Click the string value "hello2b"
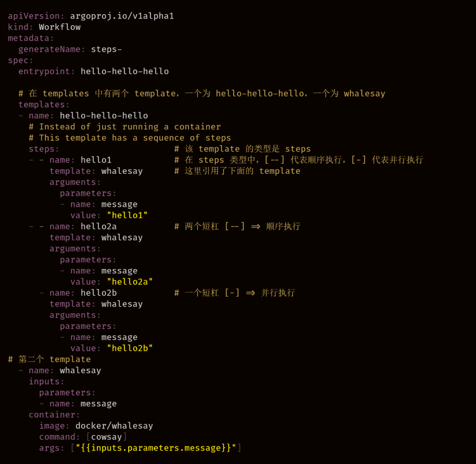 [130, 348]
